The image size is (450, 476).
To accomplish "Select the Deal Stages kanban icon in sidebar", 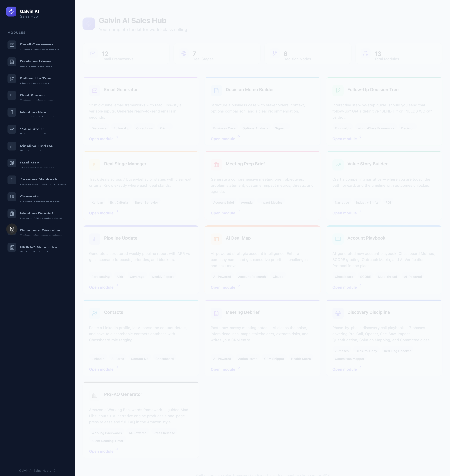I will tap(12, 95).
